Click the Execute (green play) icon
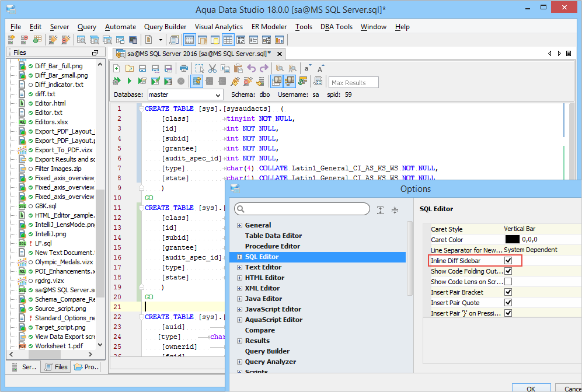 click(x=129, y=81)
